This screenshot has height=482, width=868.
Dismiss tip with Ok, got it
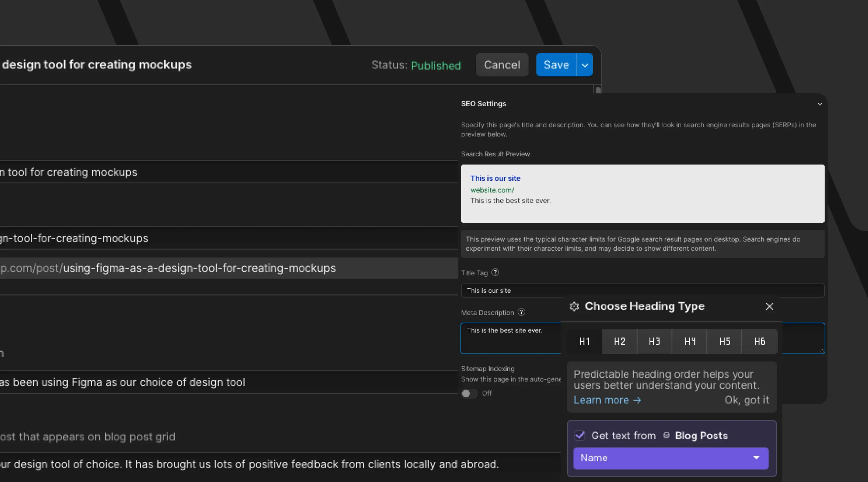tap(747, 400)
